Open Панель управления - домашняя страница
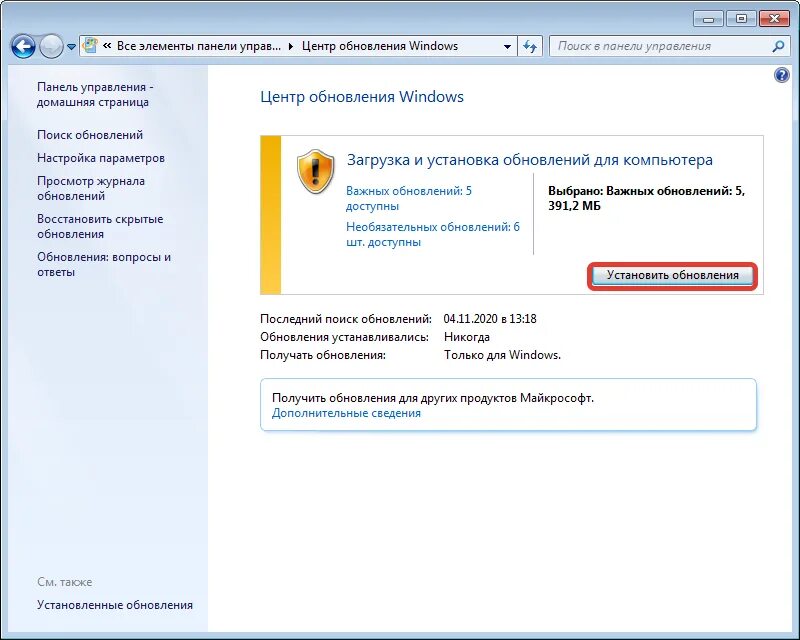800x640 pixels. click(95, 94)
